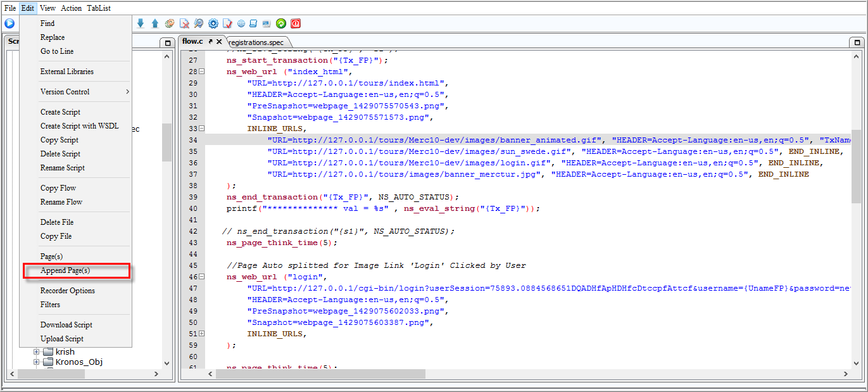Click the magnifier search icon in toolbar

(199, 23)
